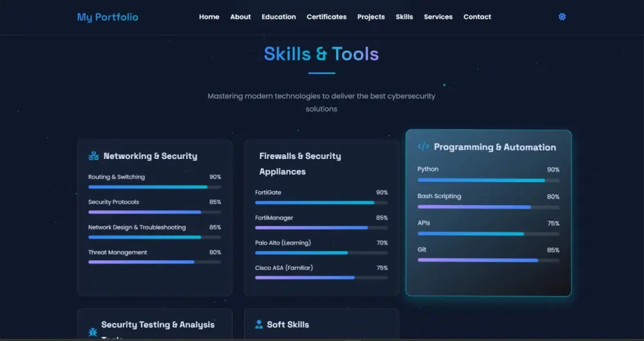Screen dimensions: 644x341
Task: Click the Network Design & Troubleshooting progress bar
Action: (x=155, y=237)
